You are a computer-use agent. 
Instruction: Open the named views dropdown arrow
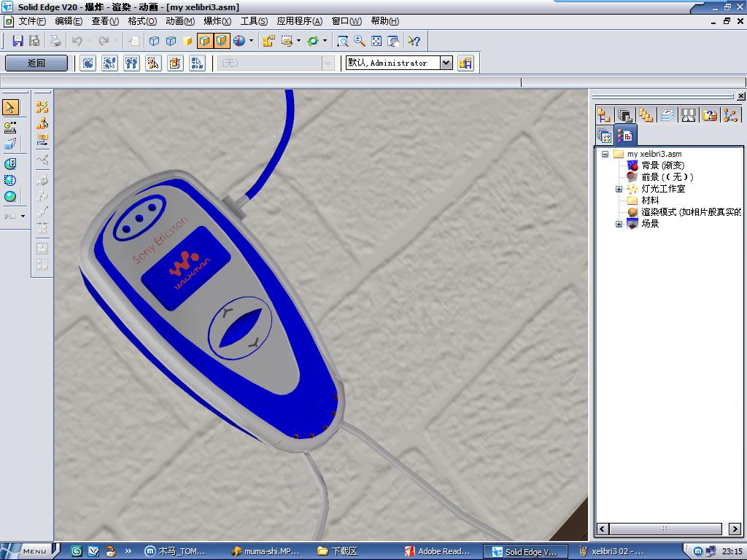[298, 41]
